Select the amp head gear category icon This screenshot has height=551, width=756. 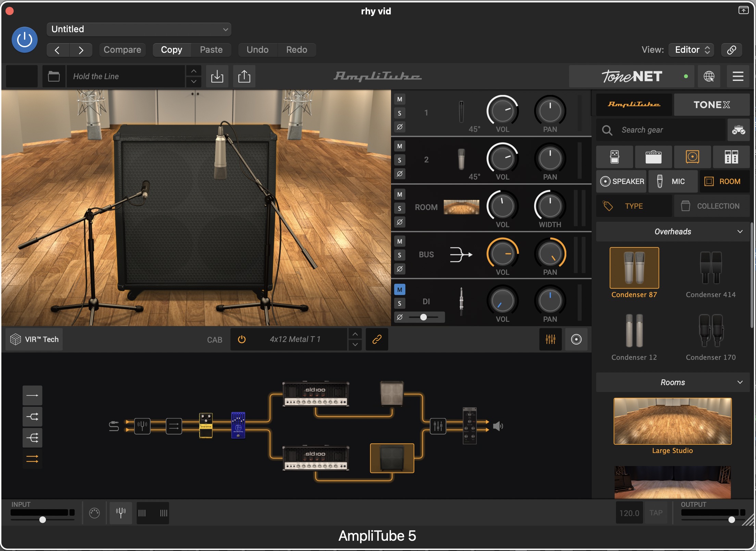(x=653, y=157)
